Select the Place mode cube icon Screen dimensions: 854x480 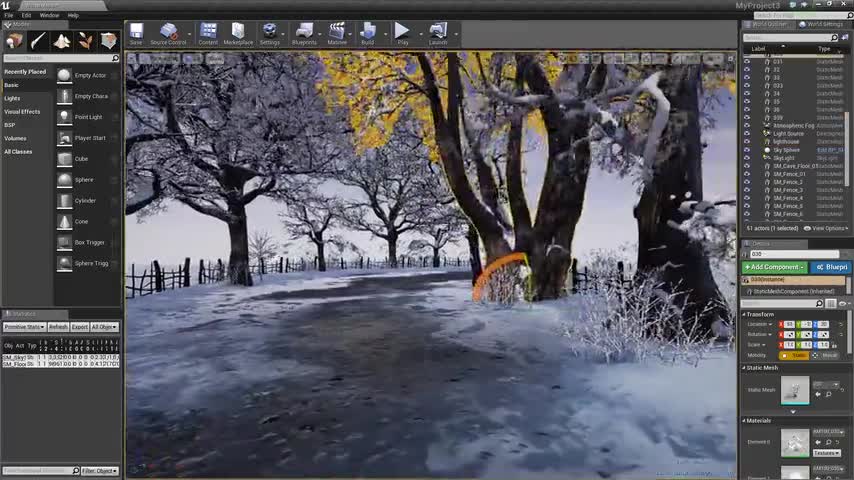tap(15, 41)
